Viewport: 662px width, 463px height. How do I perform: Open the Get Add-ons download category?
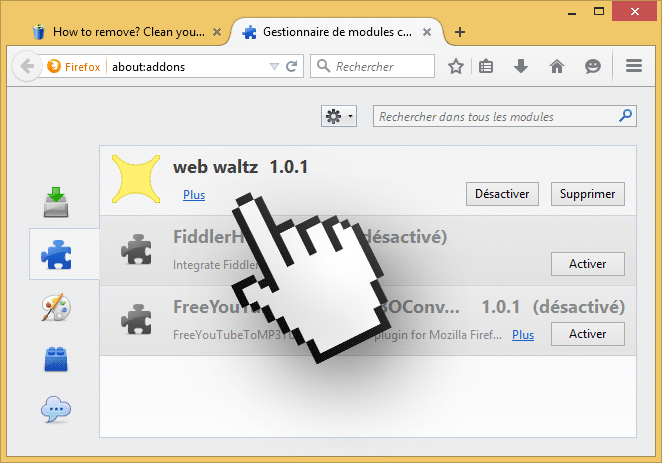point(56,203)
